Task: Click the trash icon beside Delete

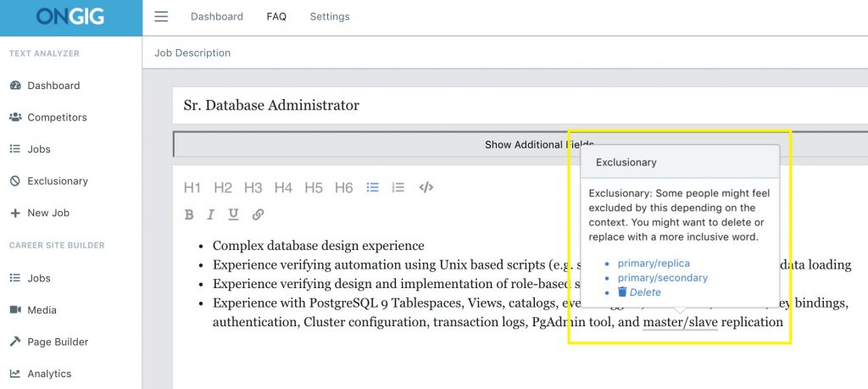Action: click(622, 292)
